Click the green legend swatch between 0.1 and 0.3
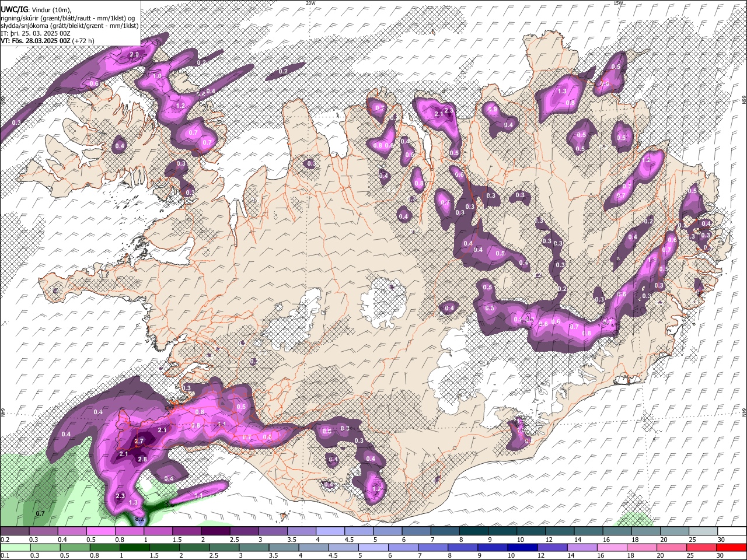This screenshot has width=747, height=560. (x=15, y=547)
